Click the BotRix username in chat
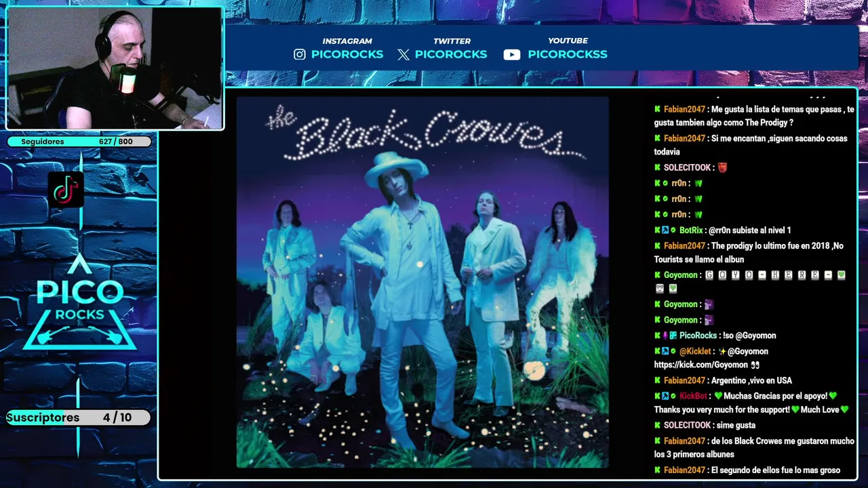 (691, 230)
